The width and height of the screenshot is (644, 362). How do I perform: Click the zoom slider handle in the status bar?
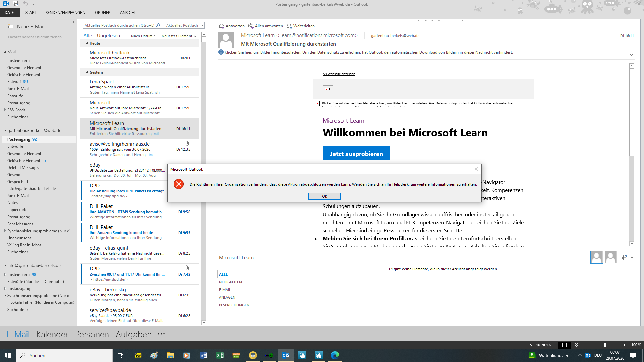coord(605,345)
